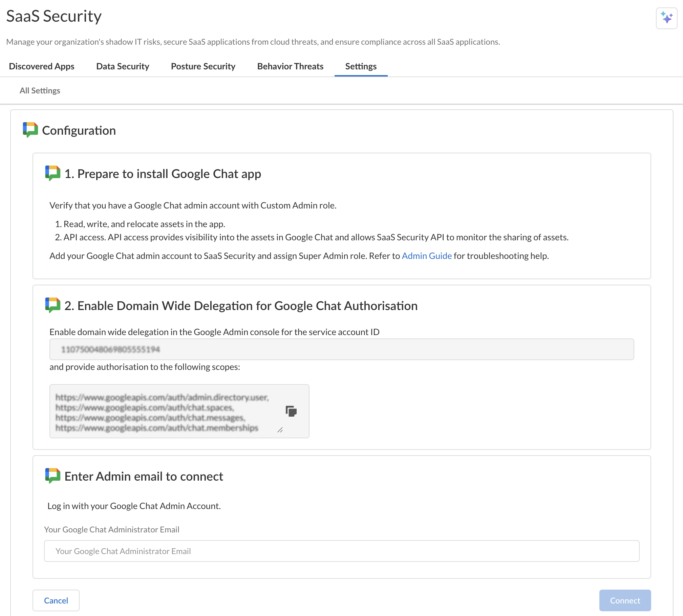Click the AI sparkle assistant icon
This screenshot has width=683, height=616.
pyautogui.click(x=666, y=18)
